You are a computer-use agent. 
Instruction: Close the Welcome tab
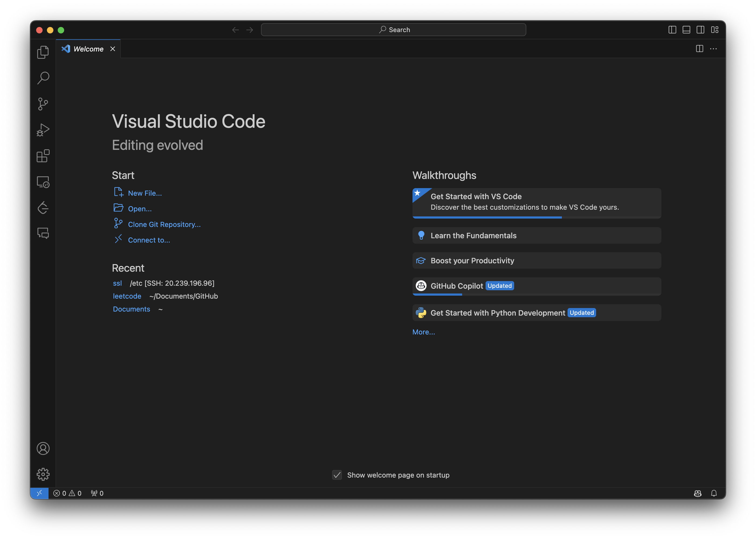pyautogui.click(x=113, y=49)
